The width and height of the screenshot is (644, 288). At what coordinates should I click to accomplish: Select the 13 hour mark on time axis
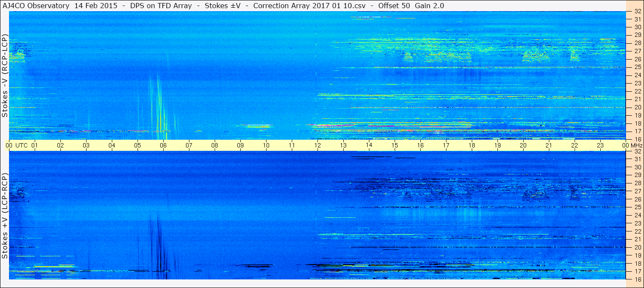click(x=343, y=145)
